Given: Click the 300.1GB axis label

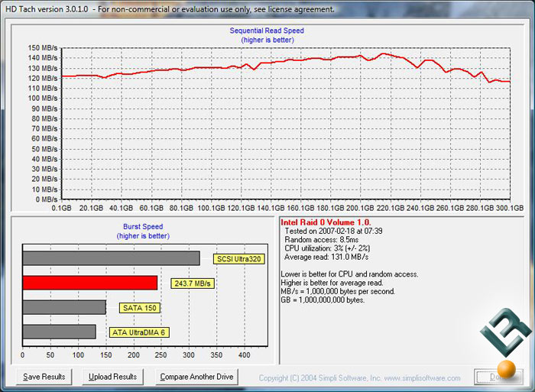Looking at the screenshot, I should click(510, 208).
